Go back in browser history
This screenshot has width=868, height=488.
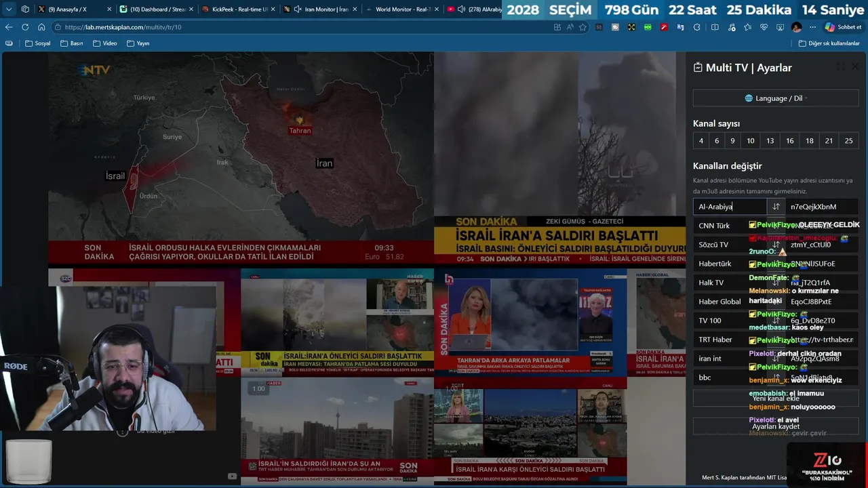(x=9, y=27)
